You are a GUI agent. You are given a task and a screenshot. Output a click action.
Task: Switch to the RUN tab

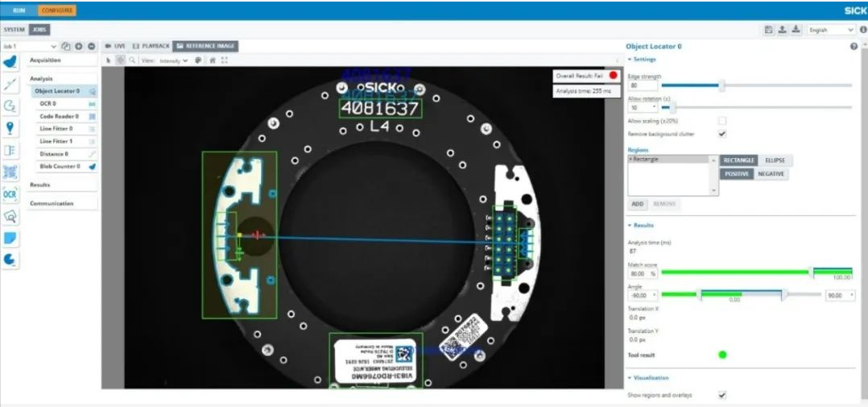tap(19, 10)
